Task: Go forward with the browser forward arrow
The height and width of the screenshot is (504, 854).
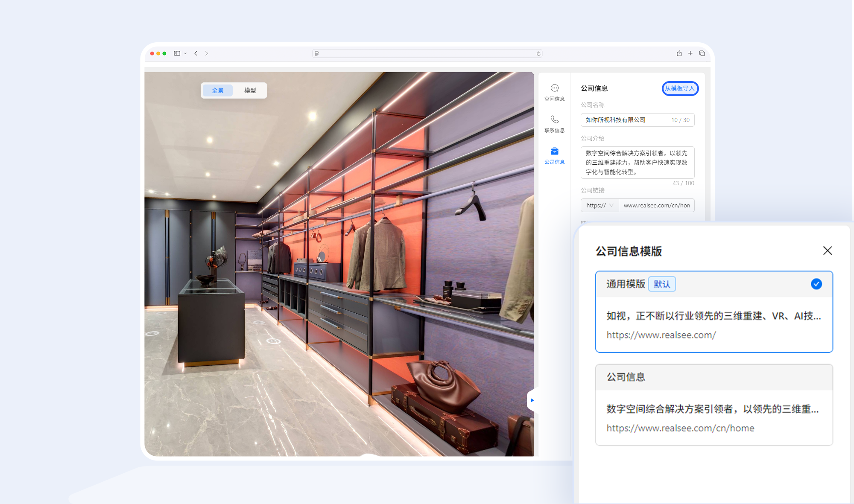Action: click(207, 53)
